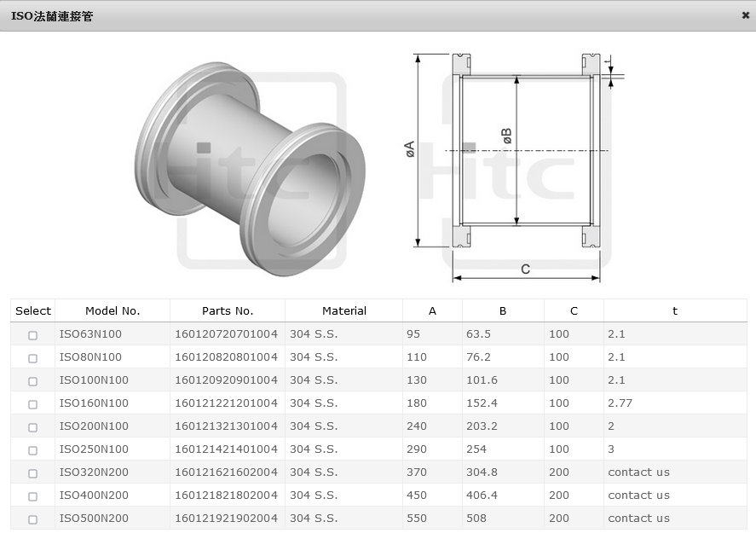756x539 pixels.
Task: Tick the ISO250N100 checkbox
Action: click(33, 450)
